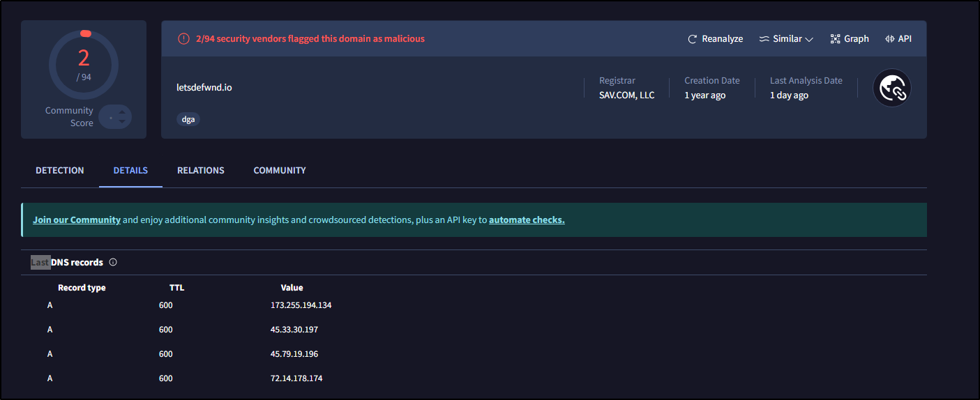Click the "automate checks" link
980x400 pixels.
527,220
